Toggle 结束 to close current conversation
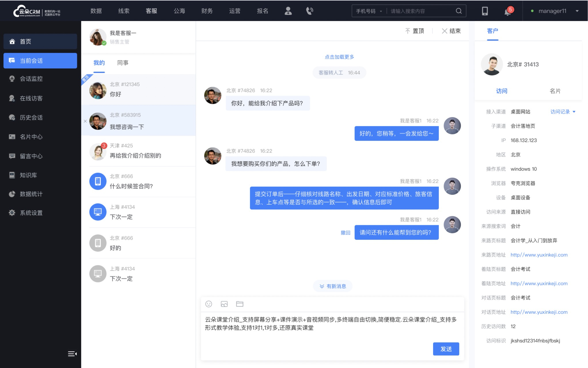Viewport: 588px width, 368px height. click(x=451, y=31)
